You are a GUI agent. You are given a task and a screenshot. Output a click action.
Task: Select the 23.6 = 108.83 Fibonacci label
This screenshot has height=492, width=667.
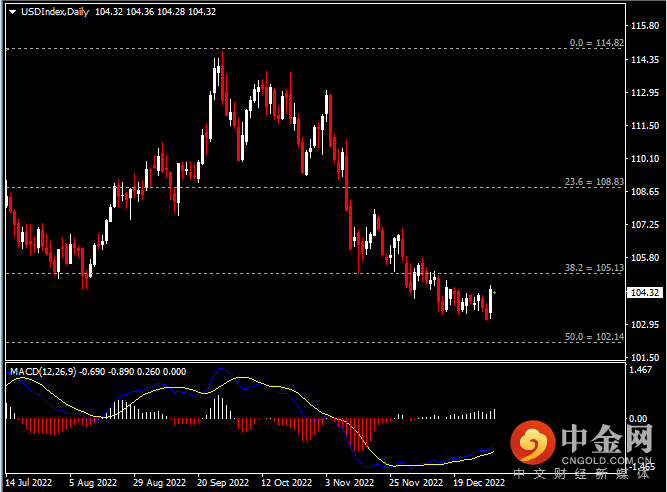pos(593,182)
